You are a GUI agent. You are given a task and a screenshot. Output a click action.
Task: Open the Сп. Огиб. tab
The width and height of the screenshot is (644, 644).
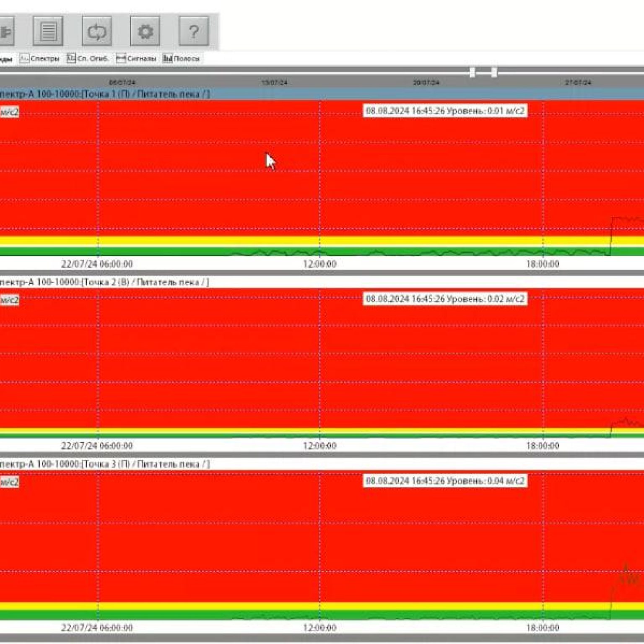tap(88, 59)
